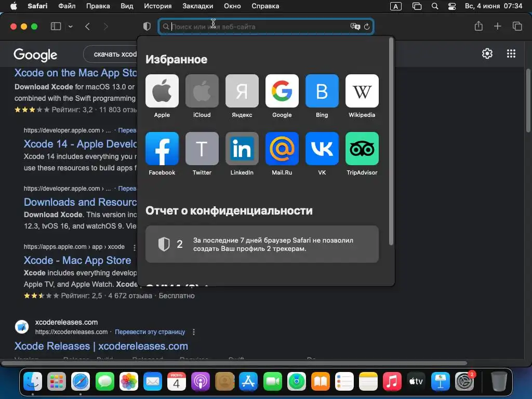Click the Google search box with 'скачать xcod'
The width and height of the screenshot is (532, 399).
tap(110, 54)
